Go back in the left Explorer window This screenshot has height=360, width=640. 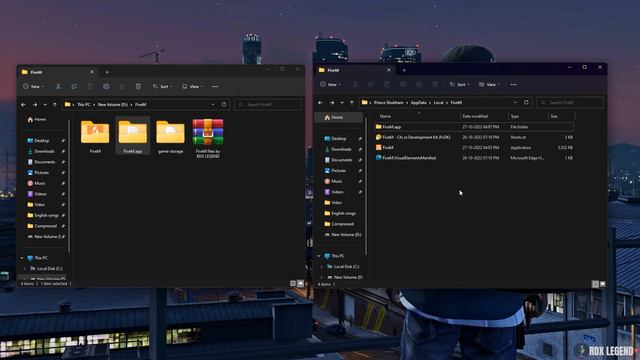(23, 105)
